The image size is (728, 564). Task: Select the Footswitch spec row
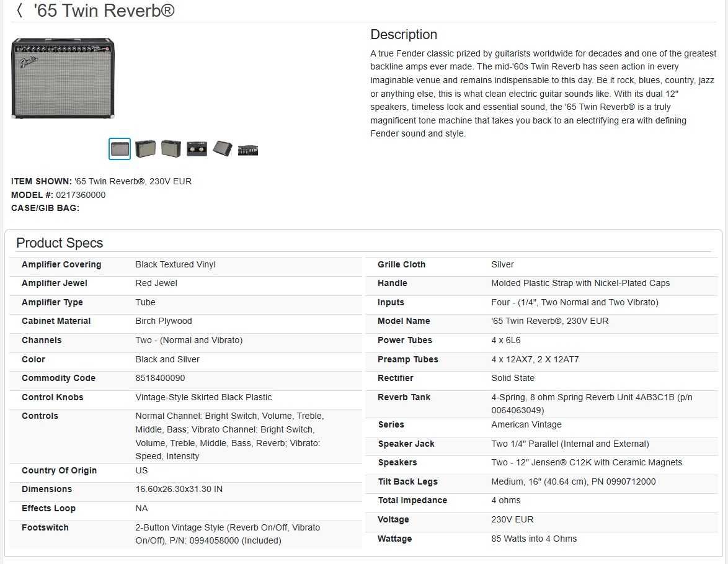click(185, 534)
